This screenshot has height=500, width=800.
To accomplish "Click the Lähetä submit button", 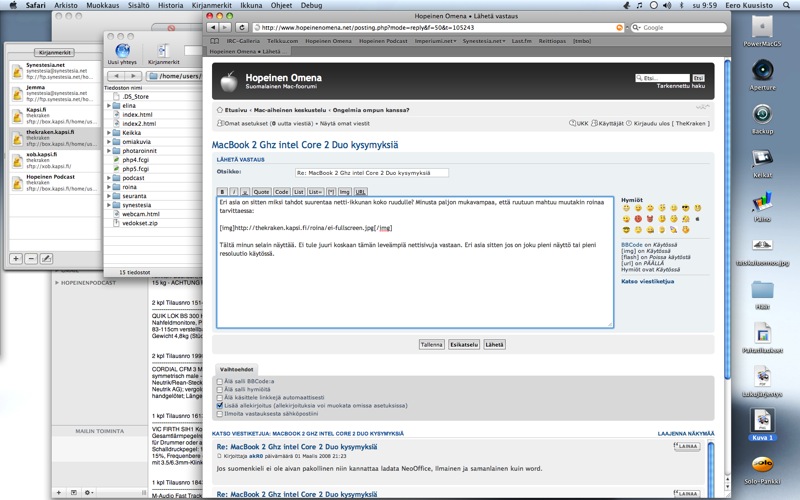I will [494, 344].
